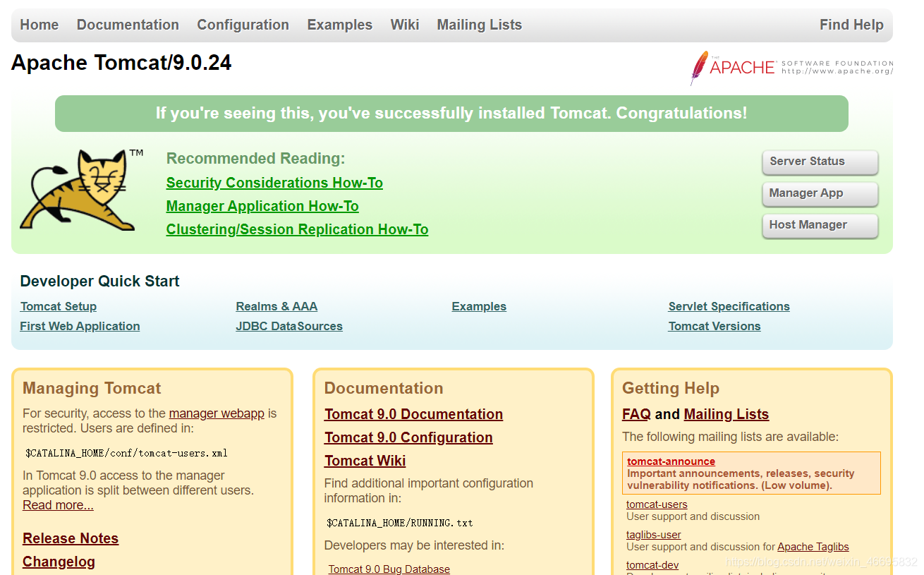
Task: Open Manager Application How-To link
Action: tap(262, 206)
